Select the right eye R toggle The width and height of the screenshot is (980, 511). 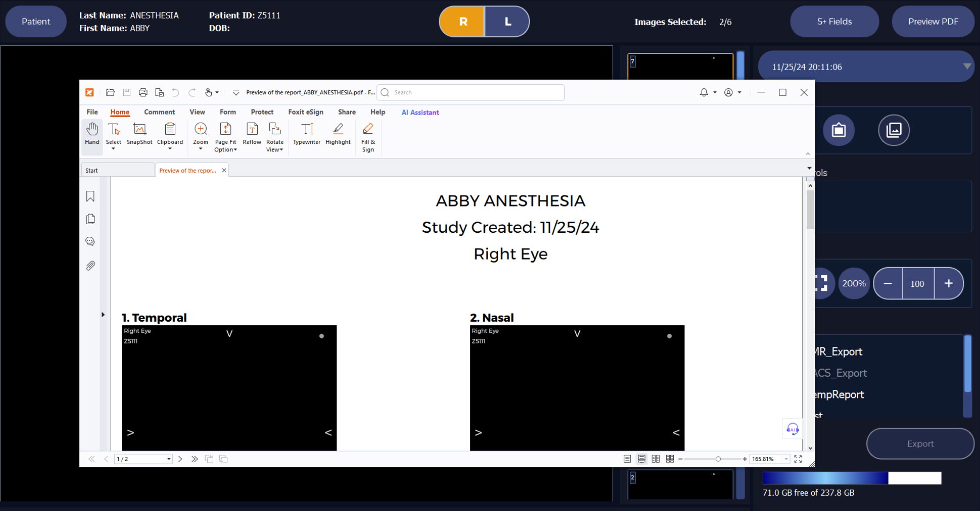[x=463, y=22]
